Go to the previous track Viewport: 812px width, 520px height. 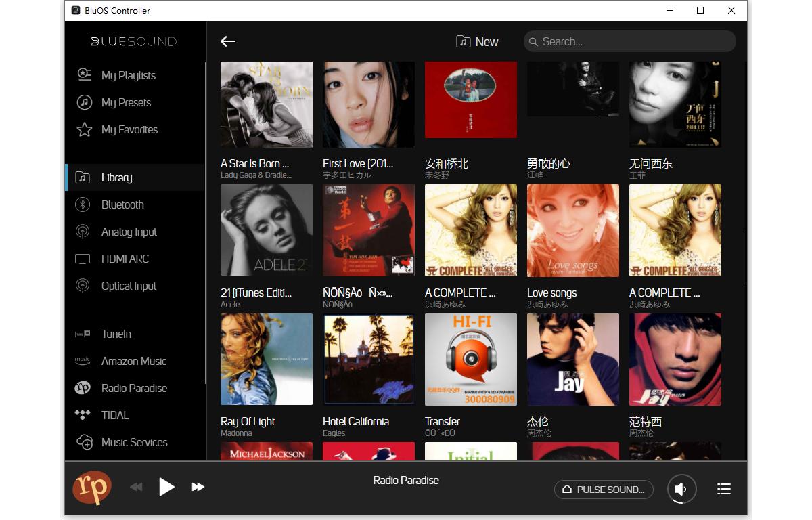(x=137, y=487)
